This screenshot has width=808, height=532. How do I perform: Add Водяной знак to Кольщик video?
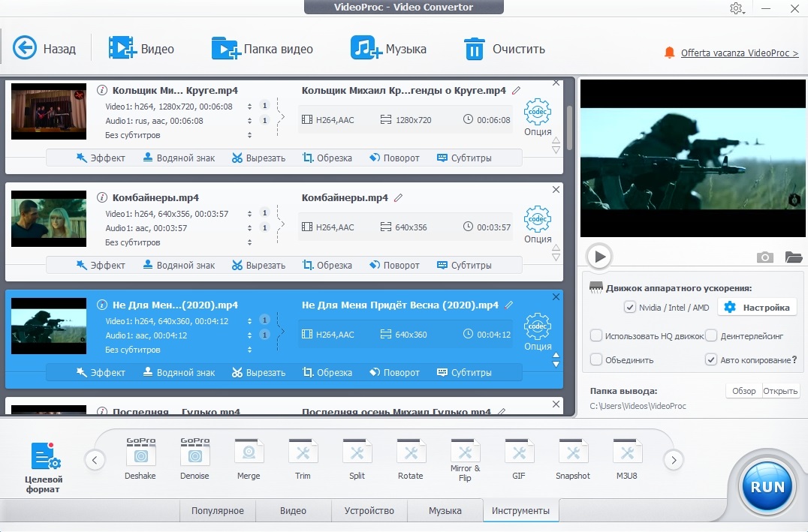179,158
